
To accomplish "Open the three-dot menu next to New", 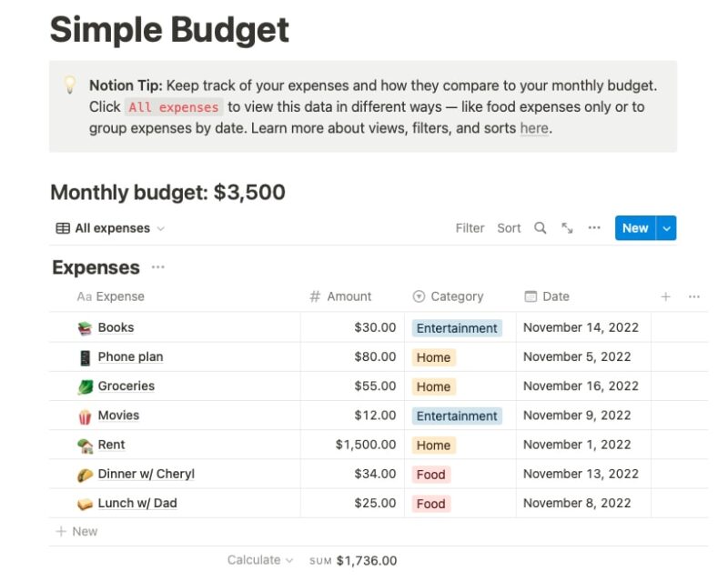I will (x=593, y=228).
